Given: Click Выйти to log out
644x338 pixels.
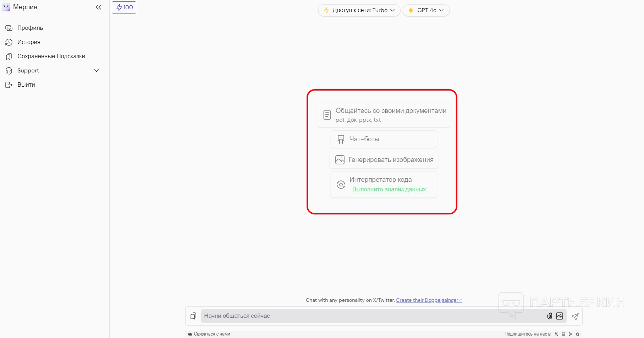Looking at the screenshot, I should coord(26,85).
